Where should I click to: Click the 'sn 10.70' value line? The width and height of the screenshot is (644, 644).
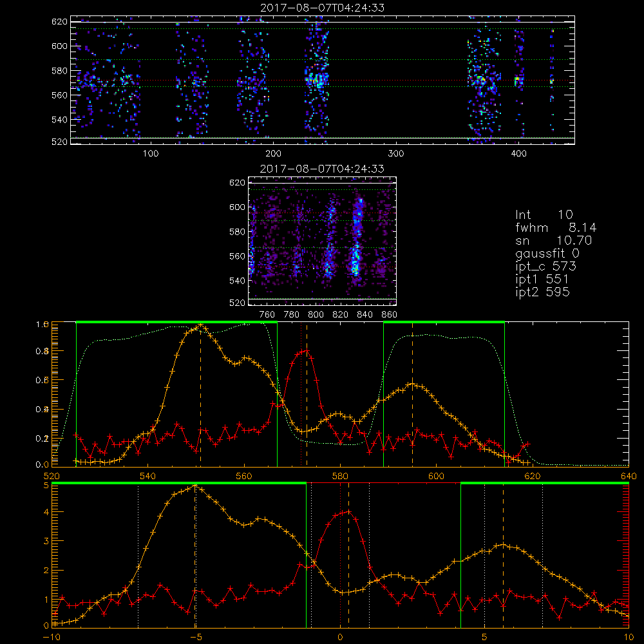tap(554, 240)
